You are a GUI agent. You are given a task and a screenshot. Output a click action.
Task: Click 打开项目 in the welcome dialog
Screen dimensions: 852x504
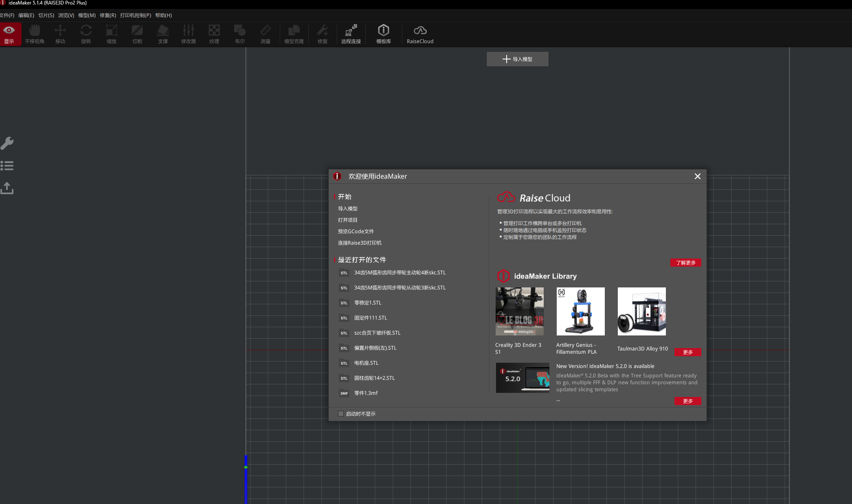347,220
